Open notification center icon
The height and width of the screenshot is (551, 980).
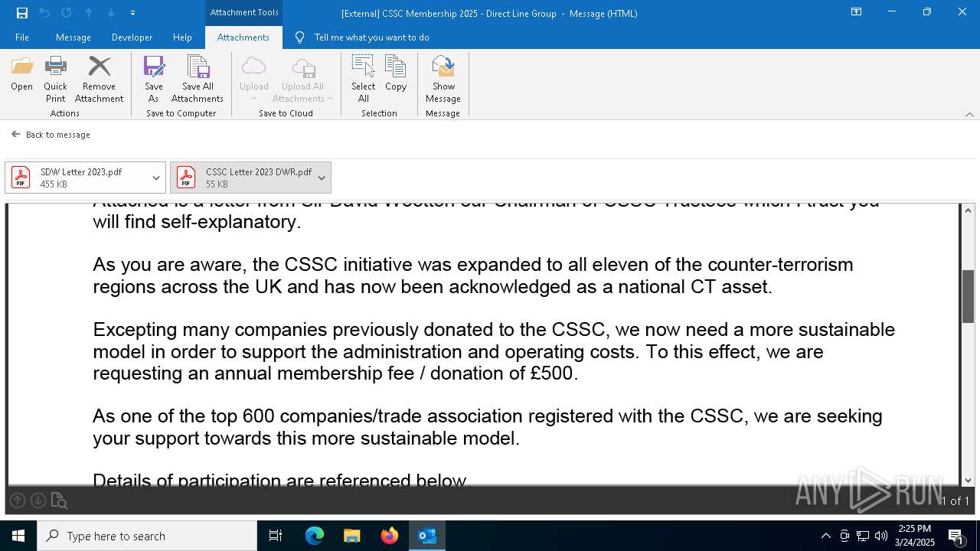click(x=956, y=536)
